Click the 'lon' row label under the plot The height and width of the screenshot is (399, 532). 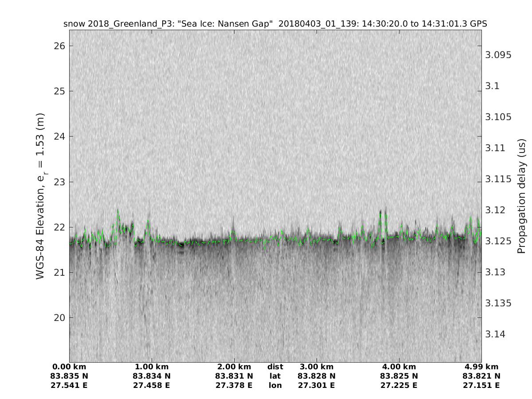(275, 385)
